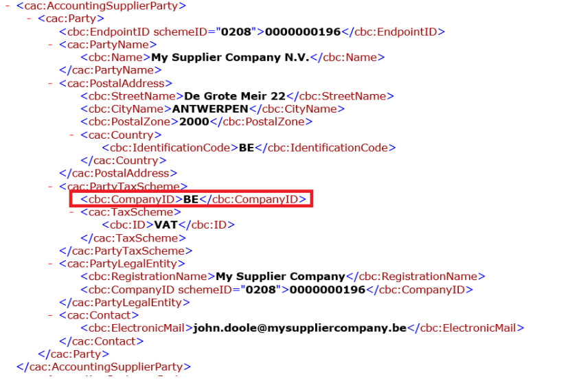Collapse the cac:PartyName node
Image resolution: width=570 pixels, height=392 pixels.
point(52,45)
